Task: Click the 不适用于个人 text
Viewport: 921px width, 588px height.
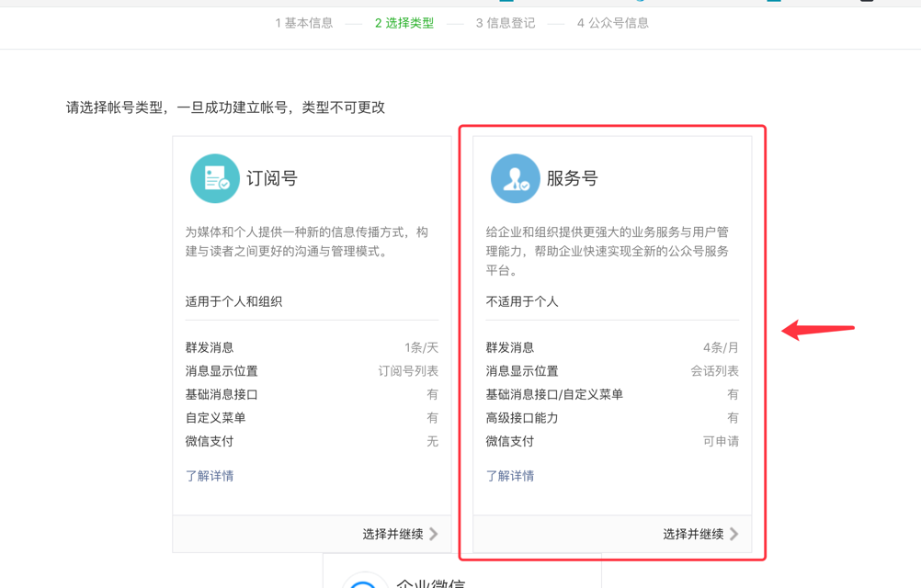Action: pos(521,301)
